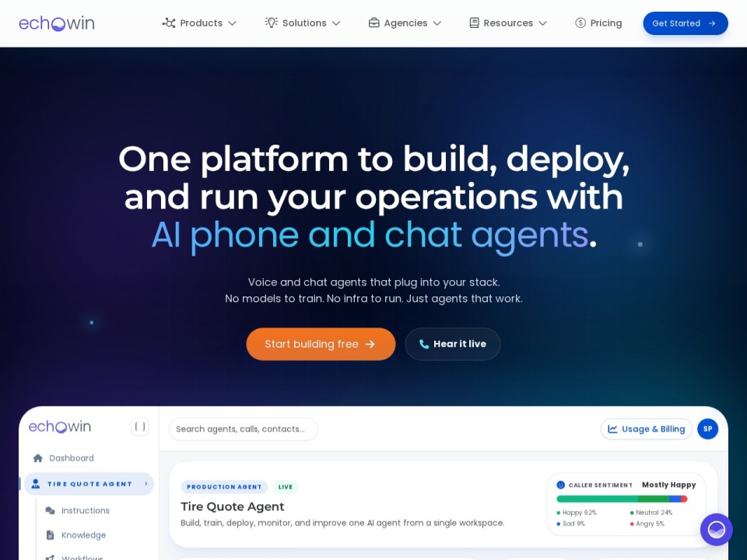Select Dashboard in the sidebar

(89, 458)
